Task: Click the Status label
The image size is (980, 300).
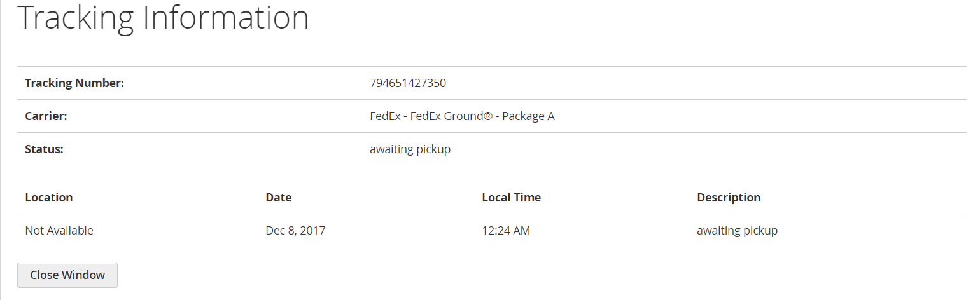Action: click(44, 149)
